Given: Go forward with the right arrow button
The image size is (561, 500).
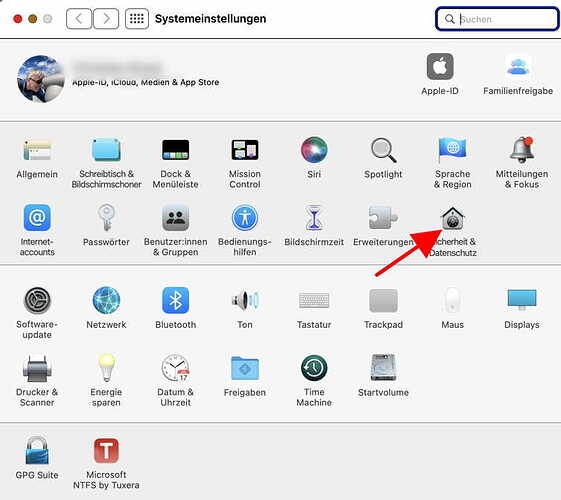Looking at the screenshot, I should [106, 19].
